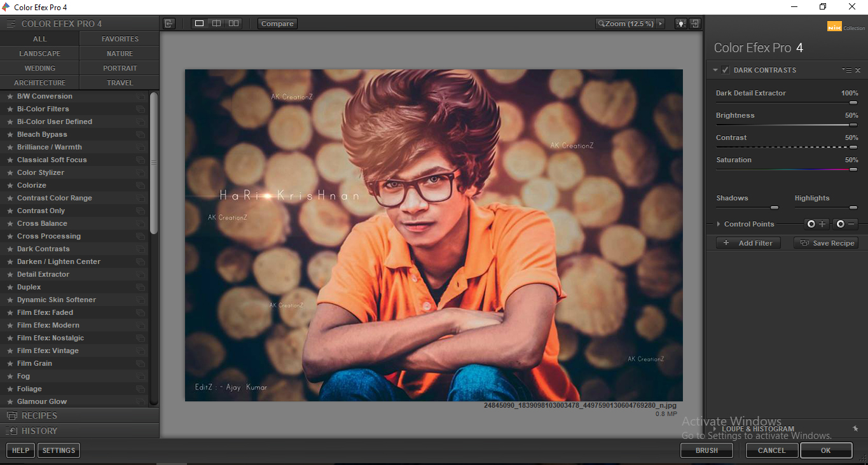Image resolution: width=868 pixels, height=465 pixels.
Task: Click the Shadows slider handle
Action: coord(775,207)
